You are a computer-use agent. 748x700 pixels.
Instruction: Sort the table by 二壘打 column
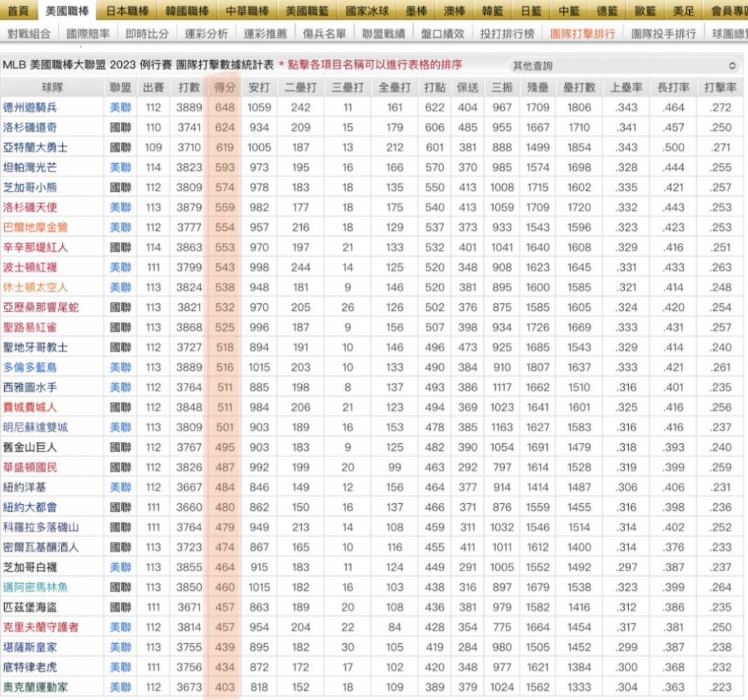coord(300,87)
